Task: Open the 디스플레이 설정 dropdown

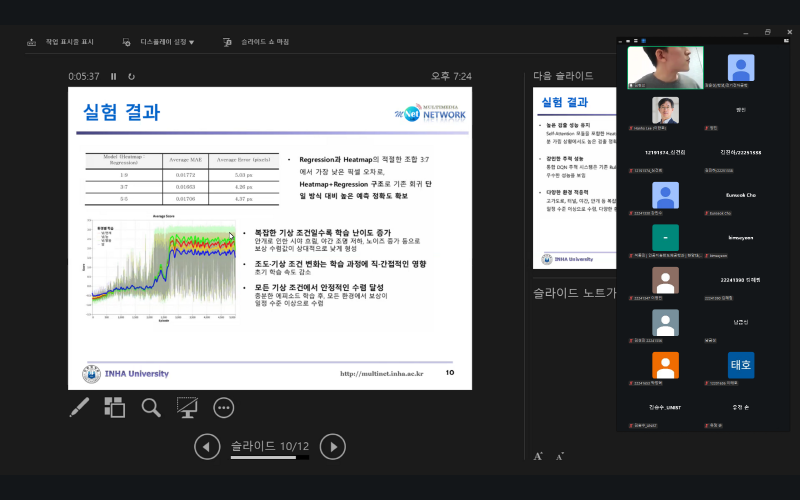Action: [158, 42]
